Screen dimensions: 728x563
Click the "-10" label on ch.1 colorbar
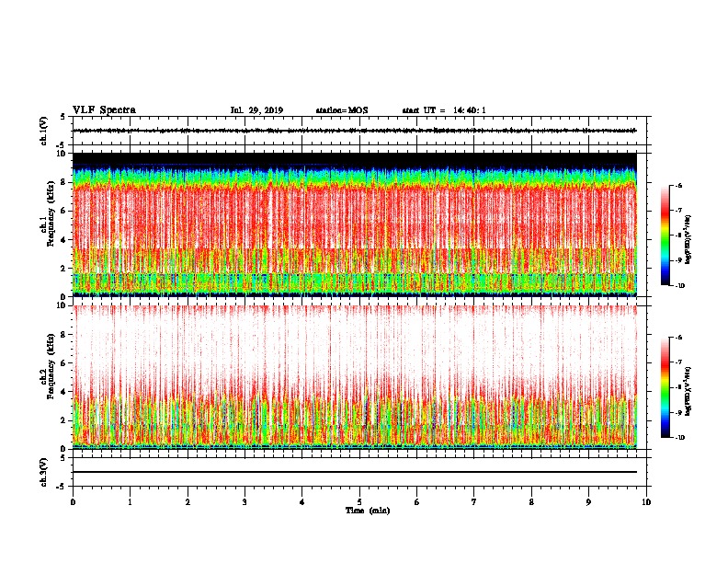[679, 286]
